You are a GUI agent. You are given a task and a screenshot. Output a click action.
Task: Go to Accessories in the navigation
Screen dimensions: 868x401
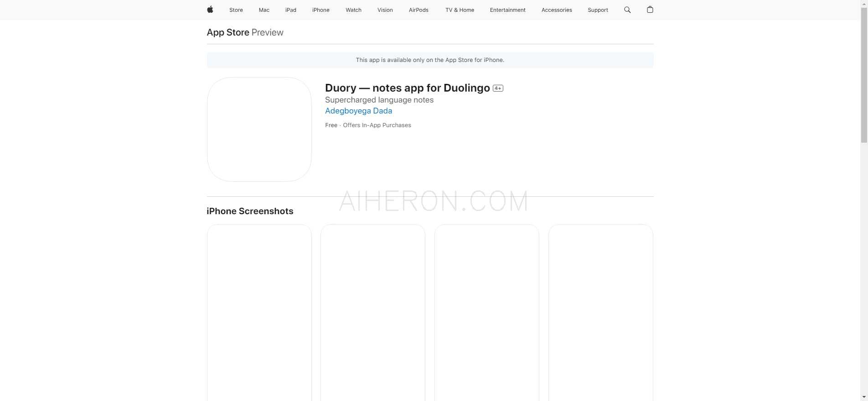point(557,10)
